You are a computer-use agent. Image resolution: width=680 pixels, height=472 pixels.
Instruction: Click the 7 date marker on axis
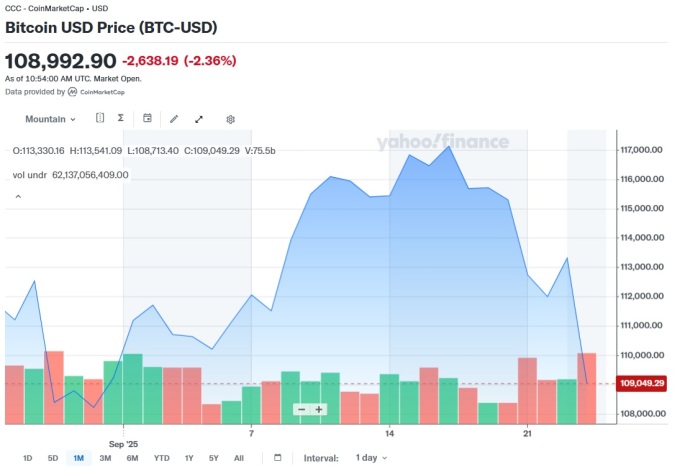point(251,433)
